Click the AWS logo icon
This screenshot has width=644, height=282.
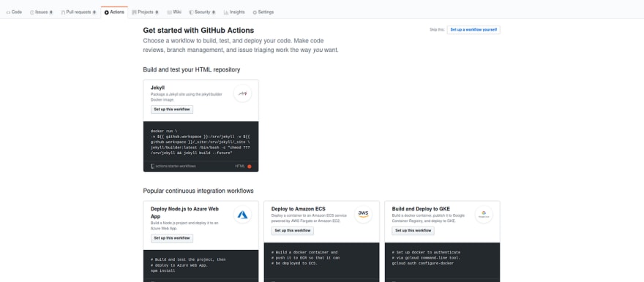pyautogui.click(x=363, y=214)
